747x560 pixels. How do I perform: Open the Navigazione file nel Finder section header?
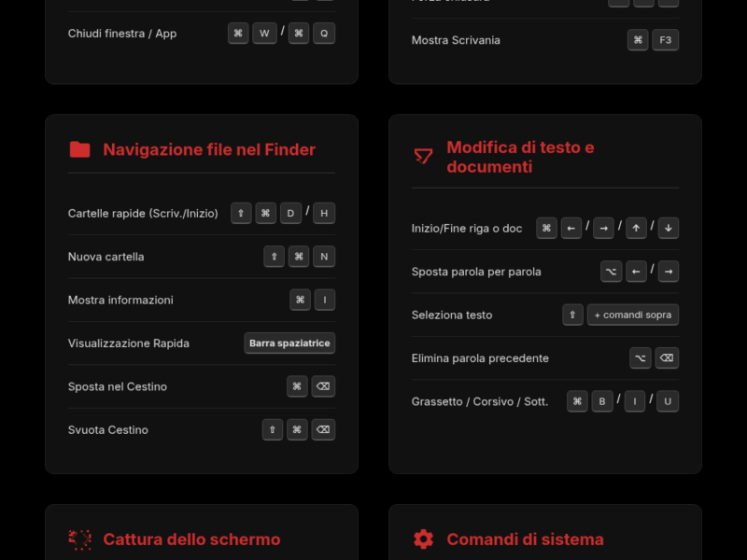tap(209, 149)
